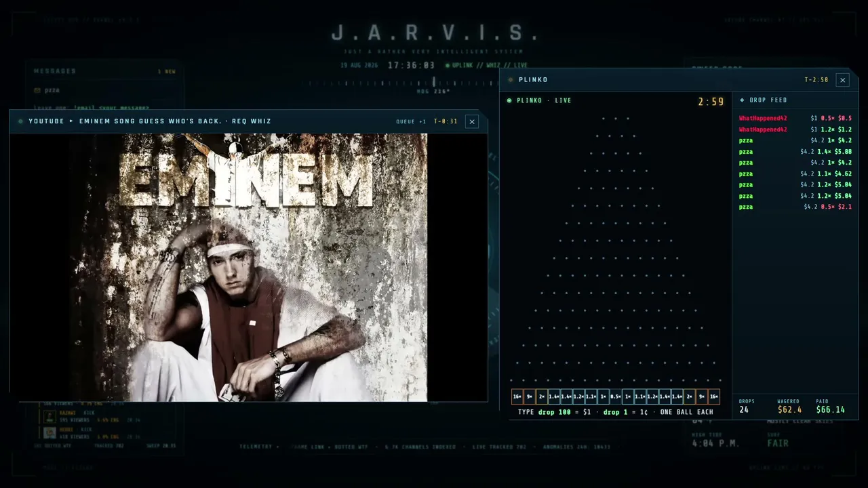Select the rightmost 16× Plinko slot
Screen dimensions: 868x488
tap(713, 396)
